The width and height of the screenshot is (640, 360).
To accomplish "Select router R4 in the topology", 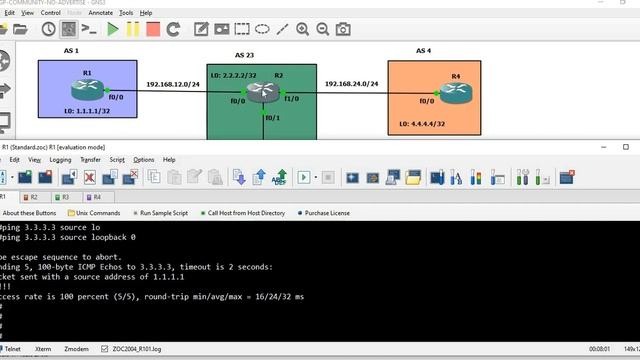I will click(456, 93).
